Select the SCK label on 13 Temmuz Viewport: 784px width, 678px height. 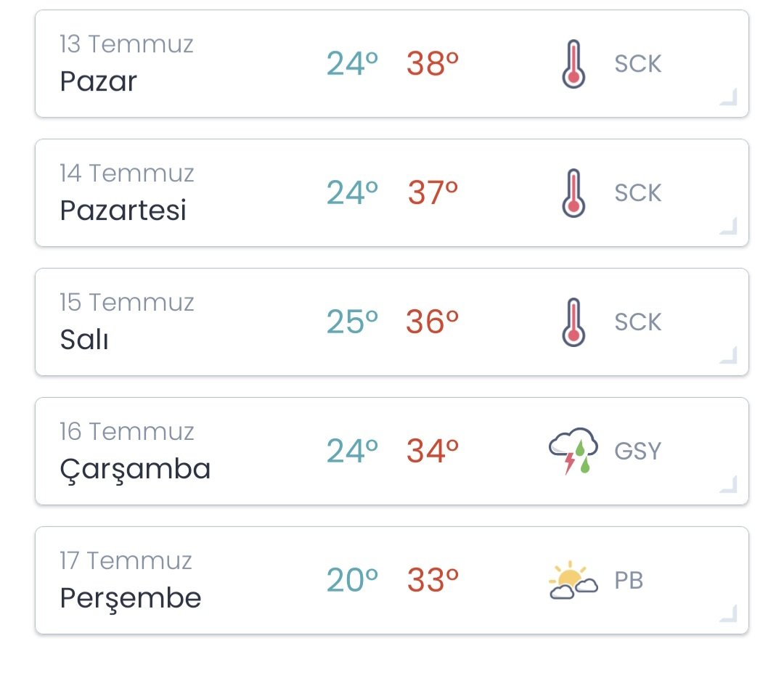(638, 64)
